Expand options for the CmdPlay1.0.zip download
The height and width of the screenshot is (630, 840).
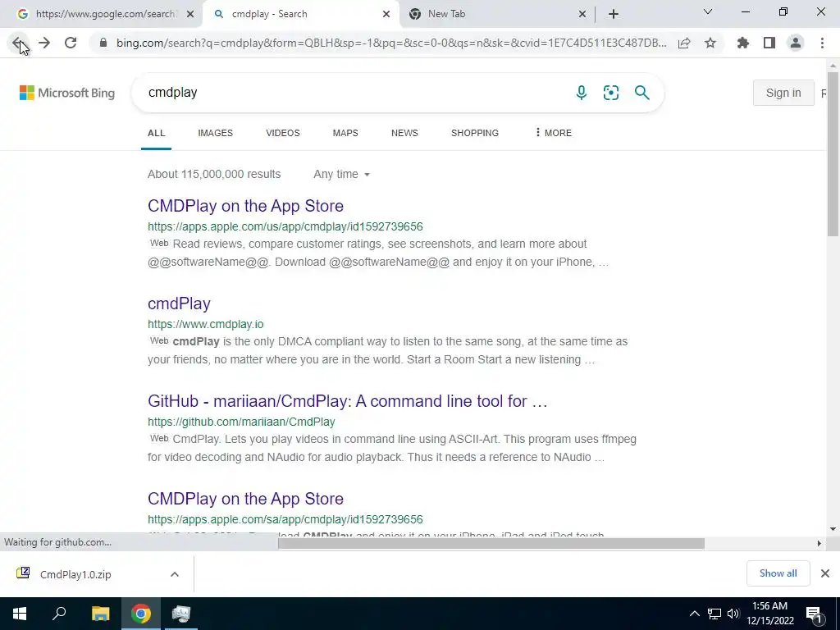point(175,574)
